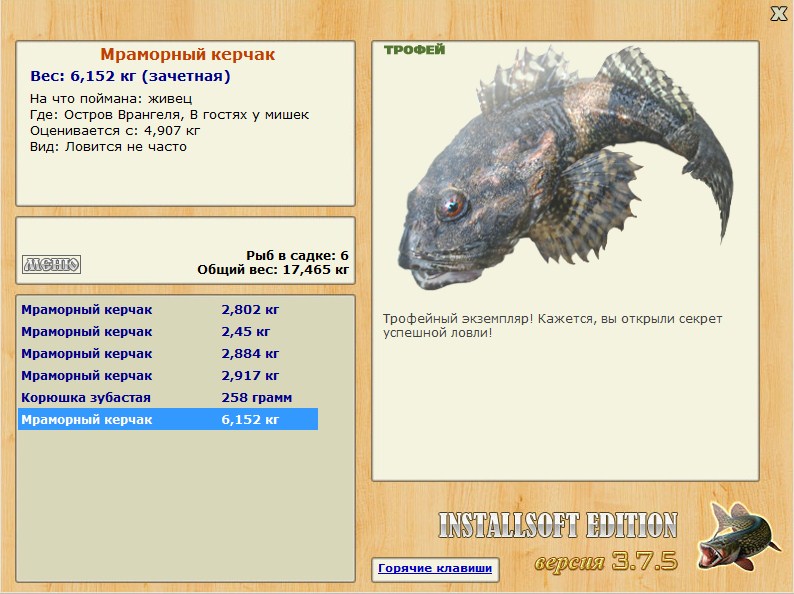The image size is (794, 594).
Task: Click the Мраморный керчак title heading
Action: pos(187,55)
